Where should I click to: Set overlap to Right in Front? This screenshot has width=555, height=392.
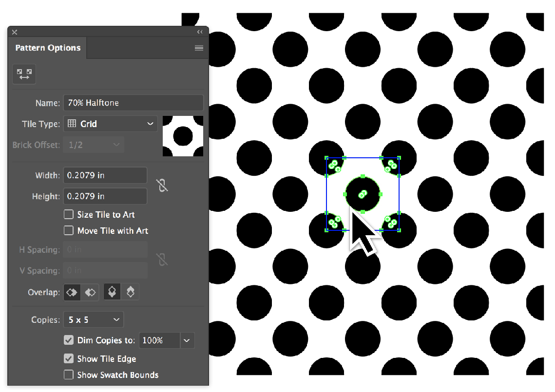[90, 292]
